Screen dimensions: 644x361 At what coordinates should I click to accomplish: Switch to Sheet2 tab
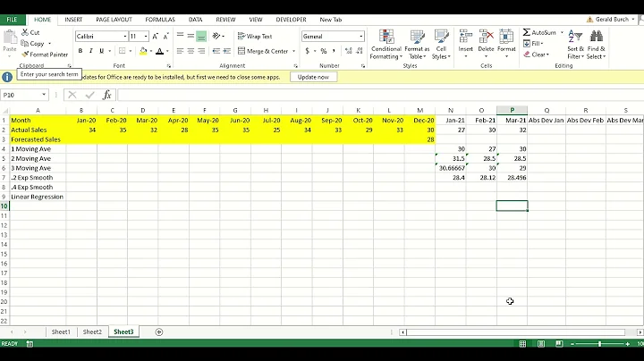pos(92,332)
